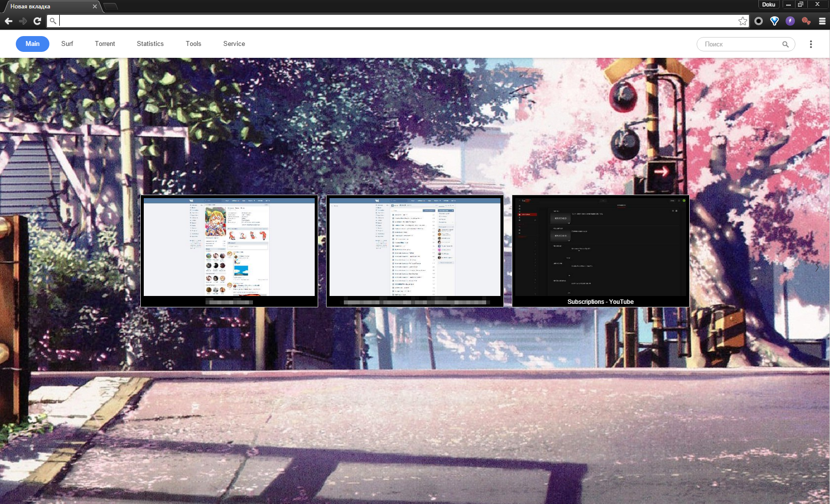
Task: Open the dark circle extension icon
Action: click(x=758, y=21)
